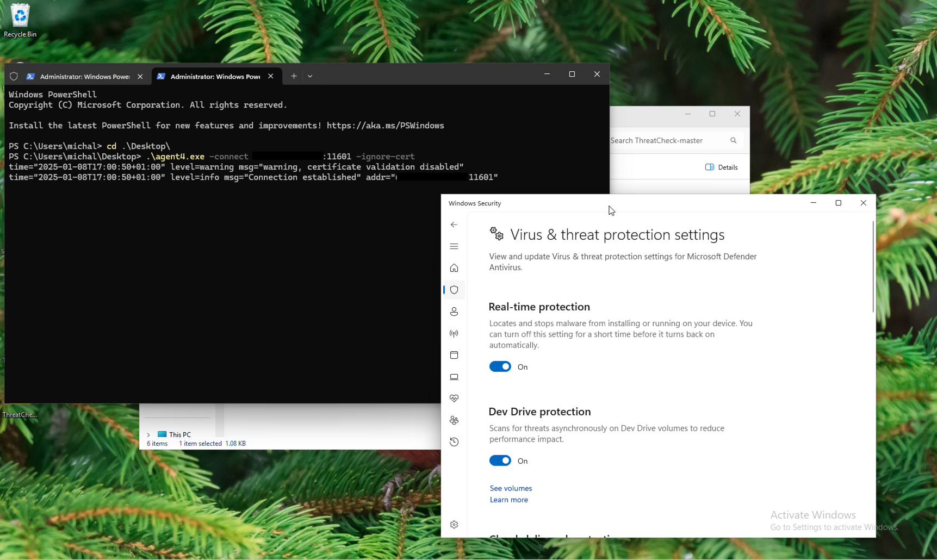
Task: Add a new terminal tab
Action: 294,76
